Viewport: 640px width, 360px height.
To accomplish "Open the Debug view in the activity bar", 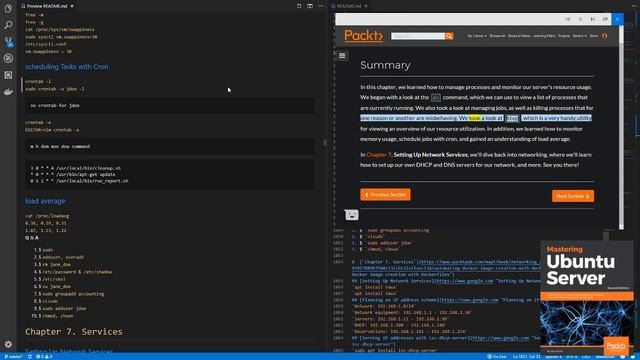I will 8,58.
